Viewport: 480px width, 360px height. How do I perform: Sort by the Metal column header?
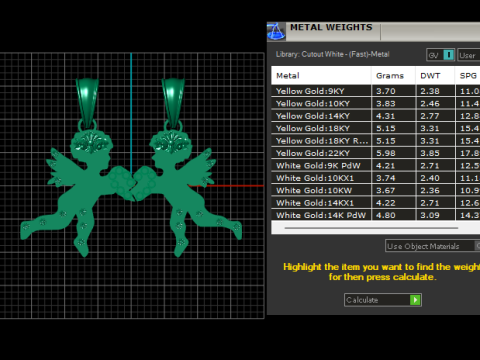(321, 76)
